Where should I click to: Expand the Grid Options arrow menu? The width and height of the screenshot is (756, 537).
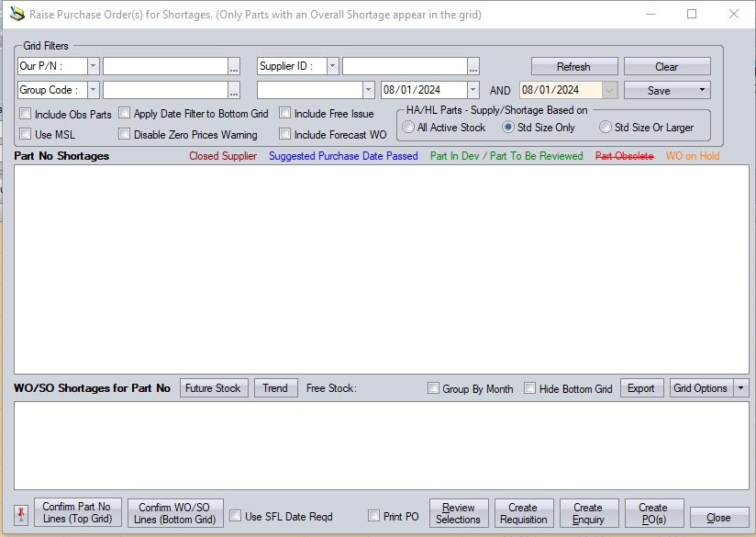[741, 388]
